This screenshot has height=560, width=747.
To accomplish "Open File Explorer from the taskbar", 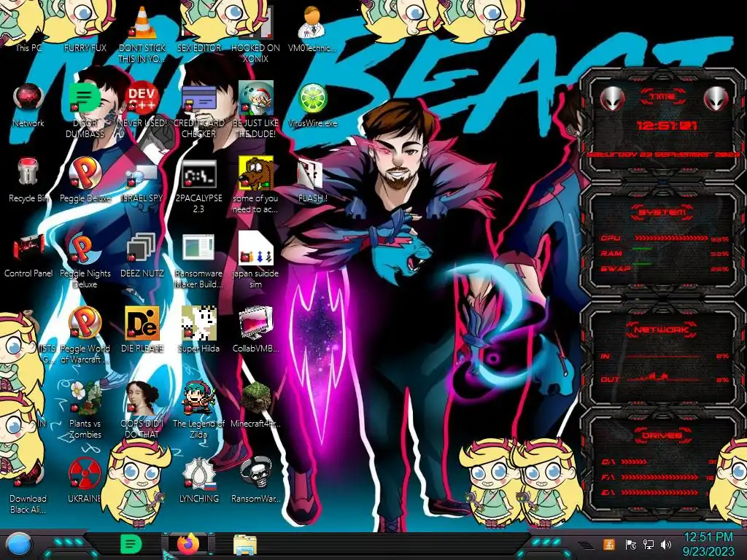I will click(x=245, y=545).
